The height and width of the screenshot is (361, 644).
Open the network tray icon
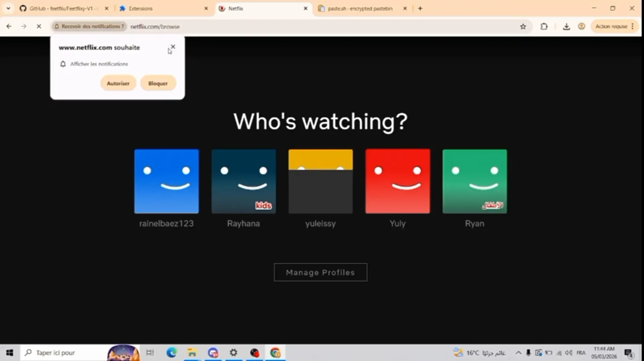click(x=559, y=353)
